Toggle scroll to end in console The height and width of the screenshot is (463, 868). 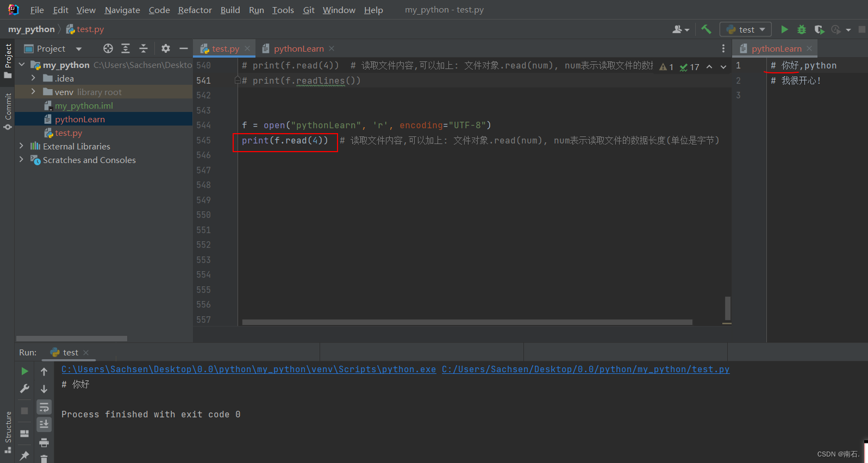tap(44, 424)
